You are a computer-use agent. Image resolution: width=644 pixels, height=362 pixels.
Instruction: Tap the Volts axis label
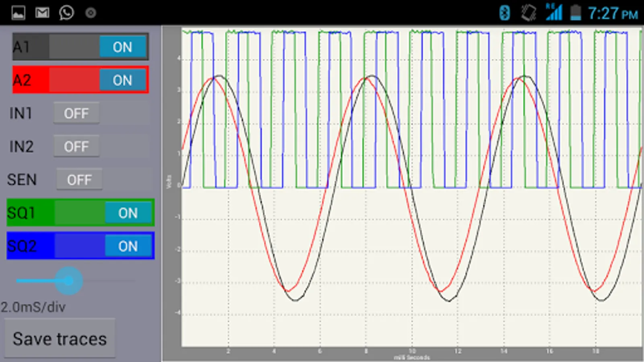click(169, 181)
